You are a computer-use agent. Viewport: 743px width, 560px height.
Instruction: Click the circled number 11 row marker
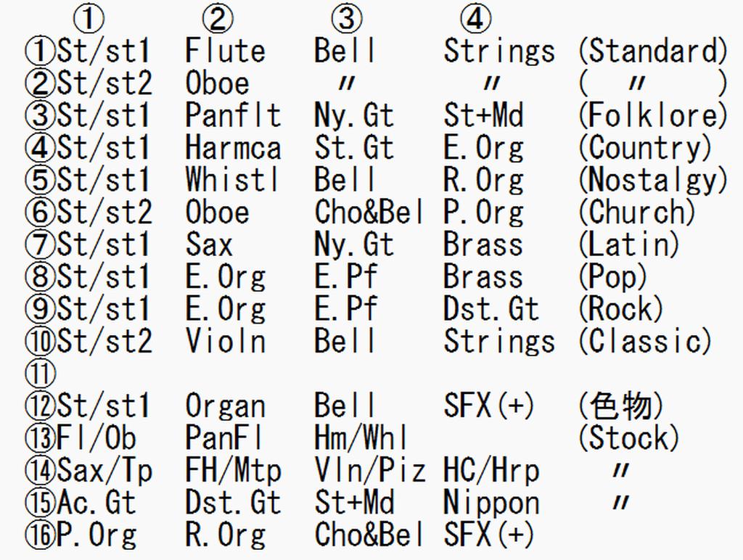[41, 374]
